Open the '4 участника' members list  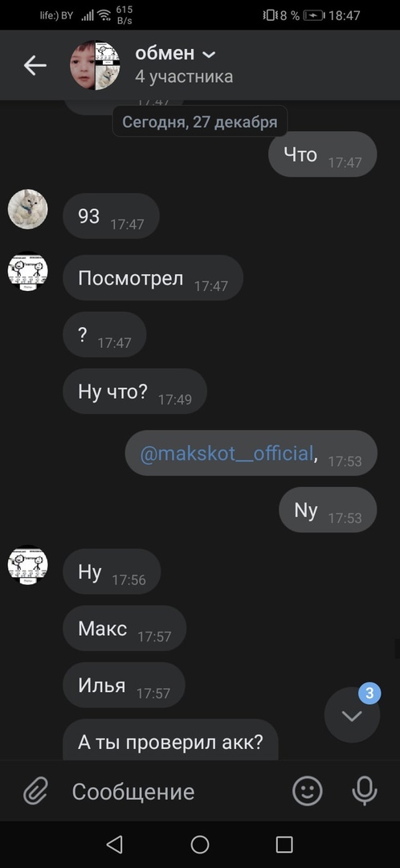coord(184,76)
